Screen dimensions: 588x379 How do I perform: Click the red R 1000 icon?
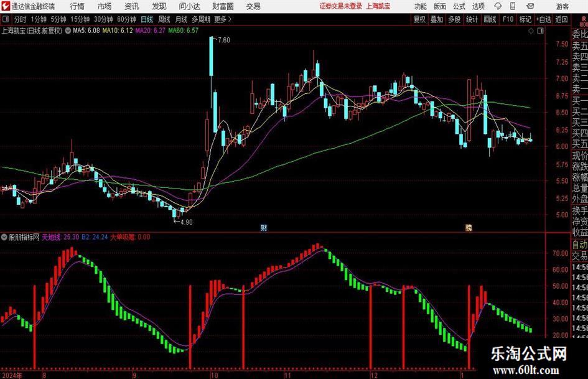point(584,21)
